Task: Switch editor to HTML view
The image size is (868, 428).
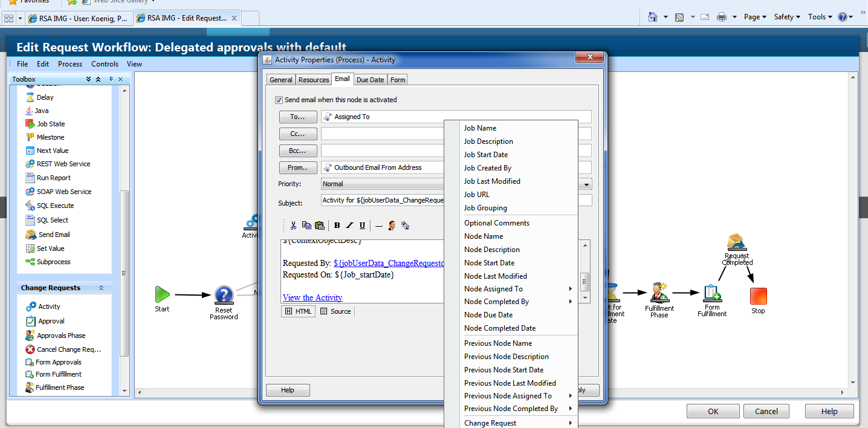Action: pos(298,311)
